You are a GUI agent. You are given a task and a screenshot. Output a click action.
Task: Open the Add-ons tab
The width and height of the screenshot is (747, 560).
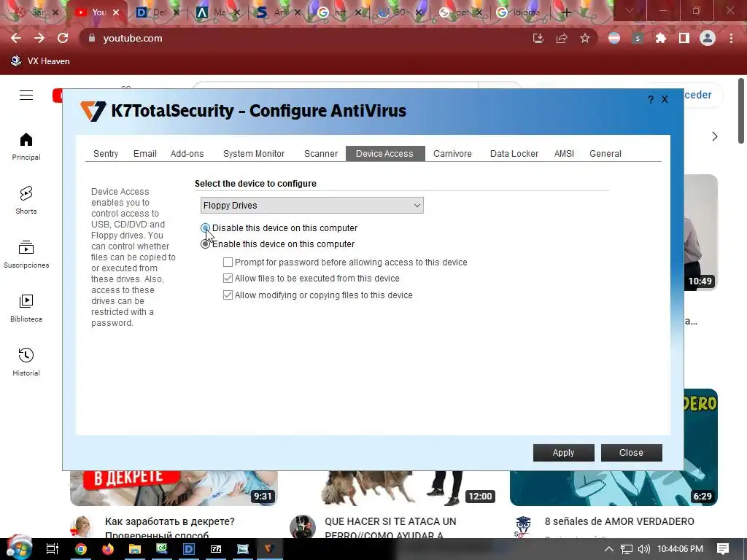click(x=187, y=154)
